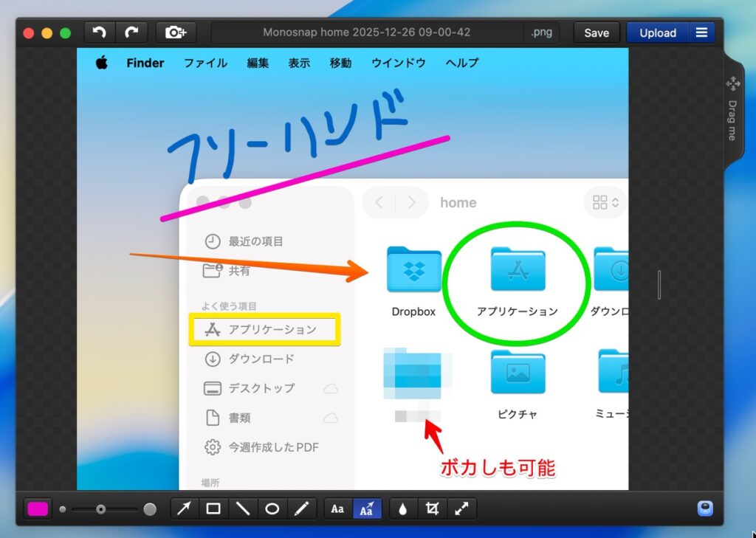This screenshot has width=756, height=538.
Task: Select the Rectangle shape tool
Action: [x=213, y=508]
